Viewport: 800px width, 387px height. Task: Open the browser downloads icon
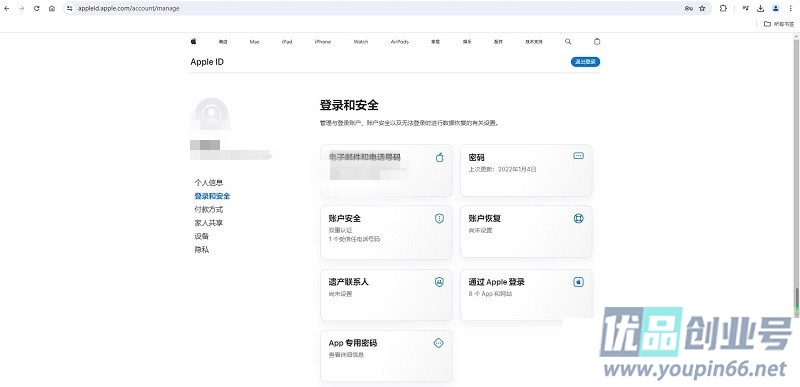click(x=761, y=8)
